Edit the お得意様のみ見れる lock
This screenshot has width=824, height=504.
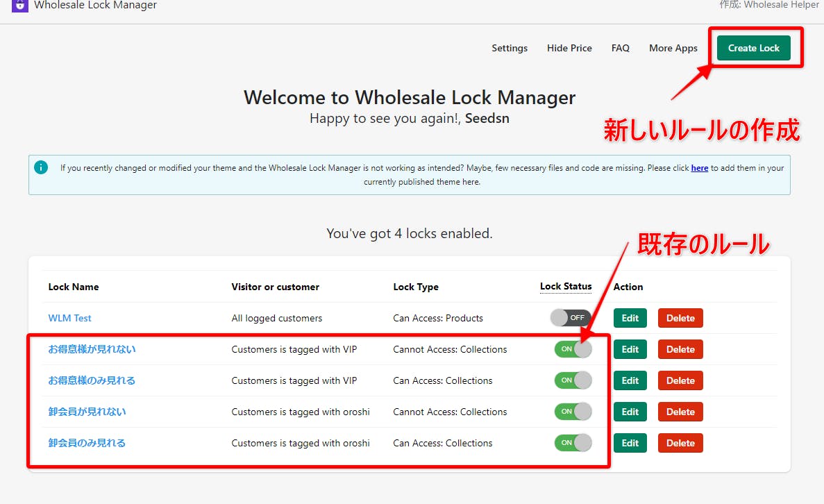pos(630,380)
